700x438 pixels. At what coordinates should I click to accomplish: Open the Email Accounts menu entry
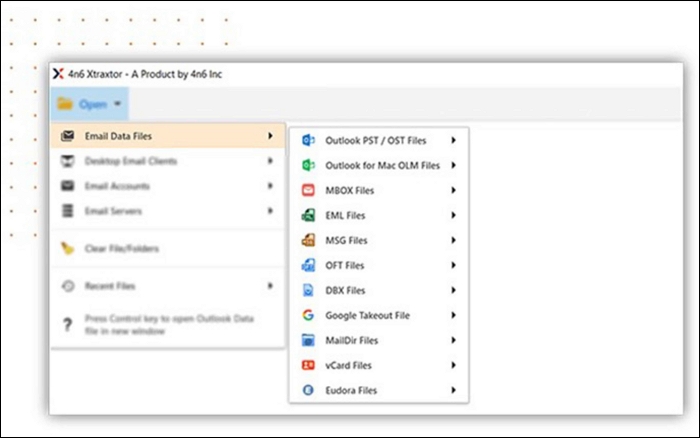tap(168, 186)
